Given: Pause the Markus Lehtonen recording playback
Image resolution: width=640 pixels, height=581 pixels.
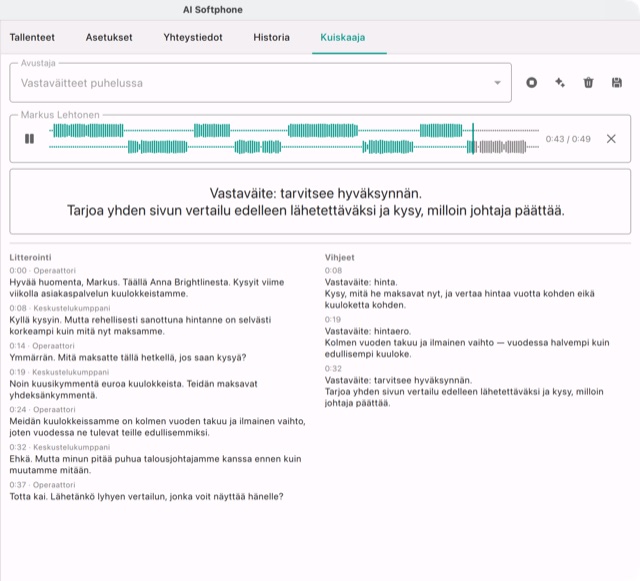Looking at the screenshot, I should click(x=29, y=139).
